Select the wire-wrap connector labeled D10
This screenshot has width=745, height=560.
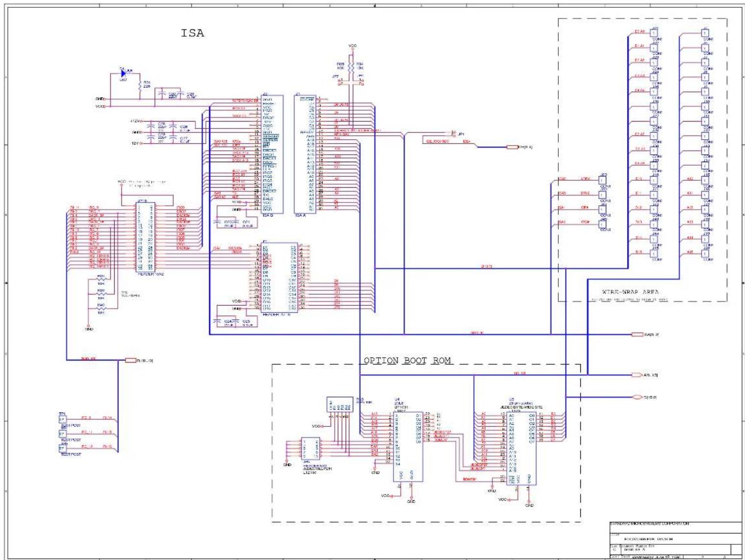654,180
